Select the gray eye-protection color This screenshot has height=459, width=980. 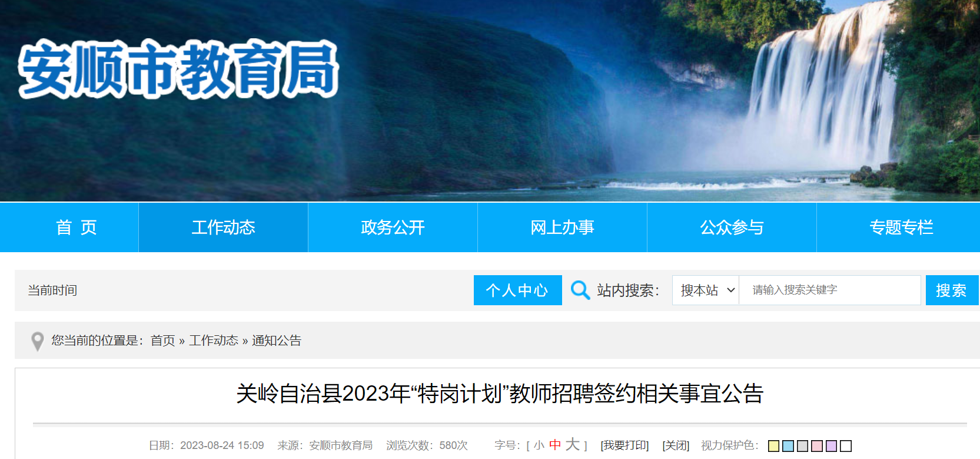(803, 446)
